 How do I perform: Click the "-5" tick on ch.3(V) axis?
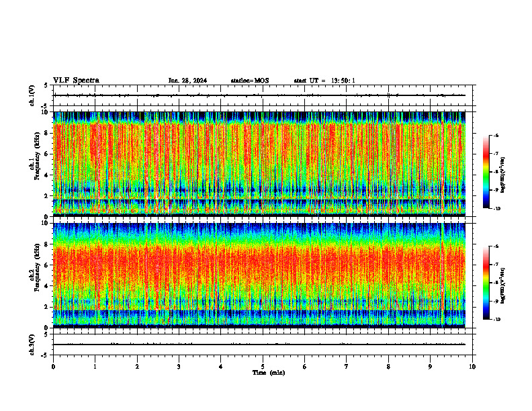tap(45, 355)
